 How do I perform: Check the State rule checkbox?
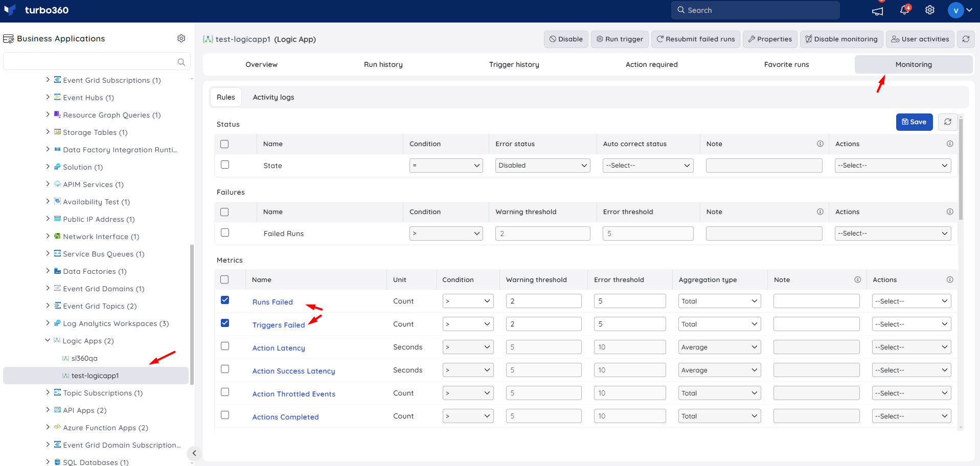pyautogui.click(x=225, y=165)
